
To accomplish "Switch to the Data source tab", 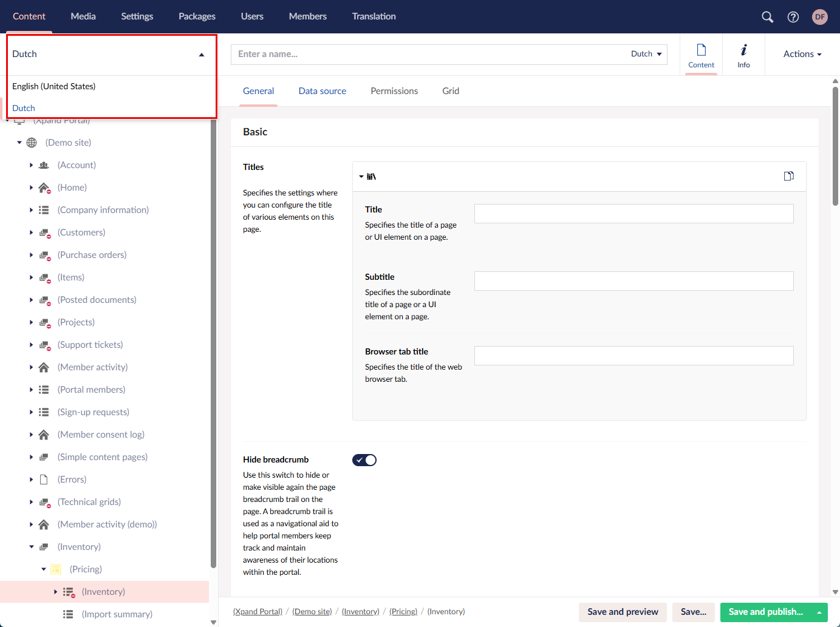I will (x=322, y=91).
